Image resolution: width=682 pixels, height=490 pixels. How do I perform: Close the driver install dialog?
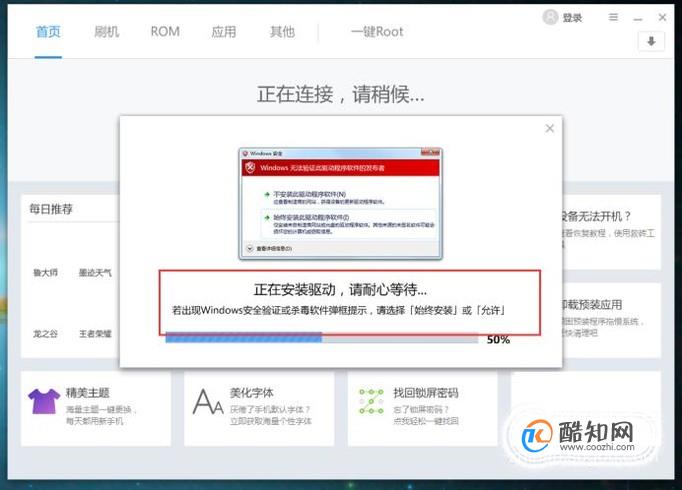coord(549,128)
